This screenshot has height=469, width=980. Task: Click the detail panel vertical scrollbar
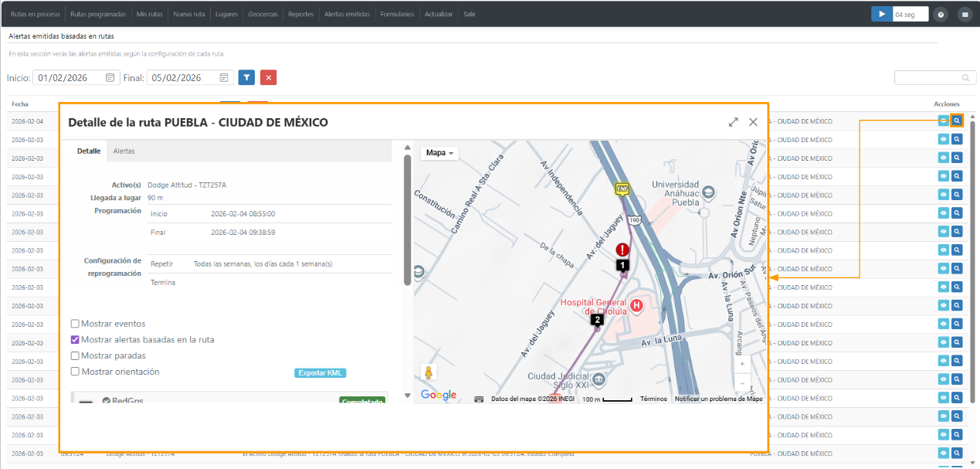(407, 219)
